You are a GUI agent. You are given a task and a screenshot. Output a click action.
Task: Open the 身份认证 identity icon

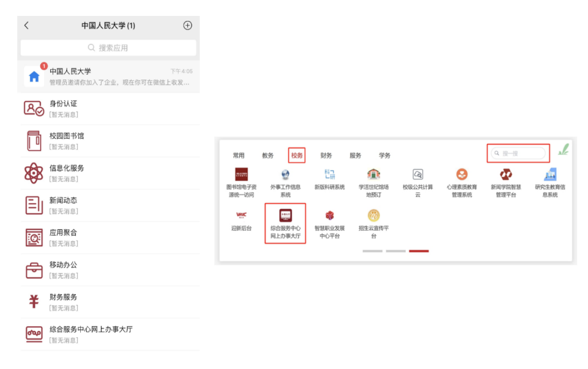pyautogui.click(x=34, y=109)
